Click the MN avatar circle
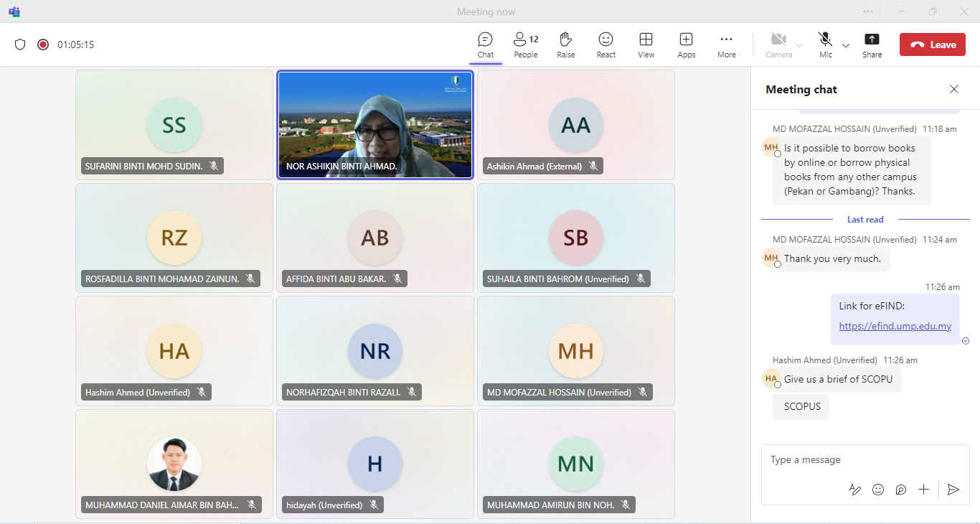This screenshot has width=980, height=524. [576, 464]
